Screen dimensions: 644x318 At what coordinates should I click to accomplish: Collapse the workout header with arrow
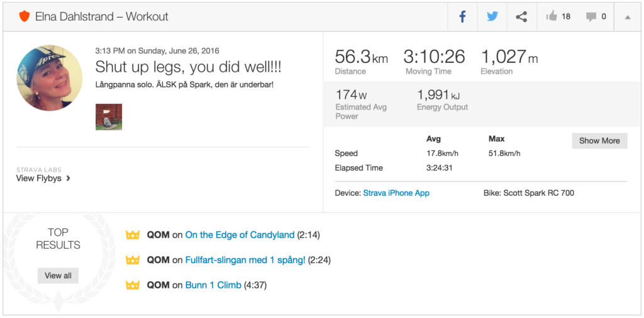(627, 17)
